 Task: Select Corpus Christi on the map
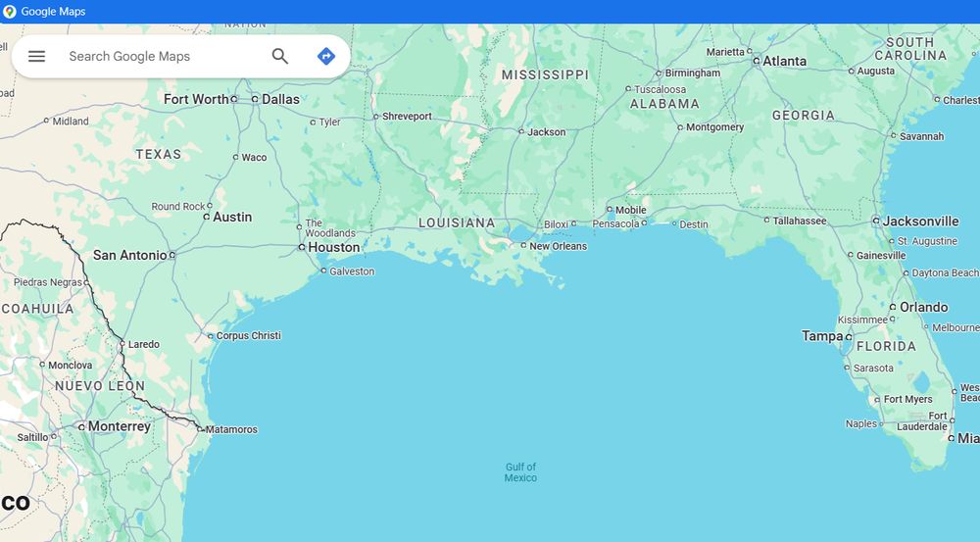(x=249, y=336)
